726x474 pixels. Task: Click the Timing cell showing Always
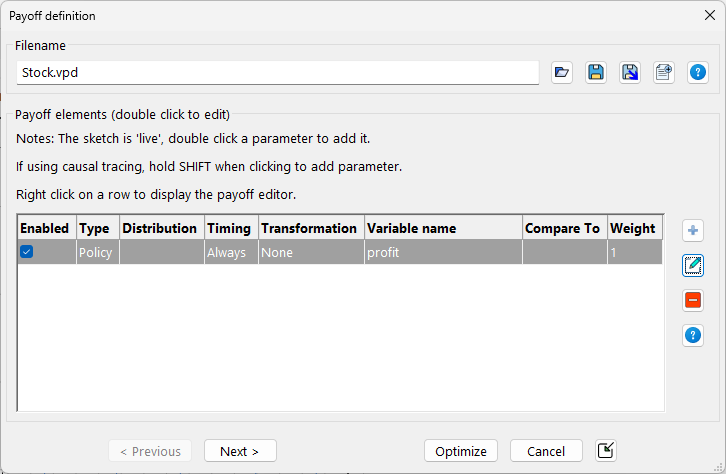[231, 253]
